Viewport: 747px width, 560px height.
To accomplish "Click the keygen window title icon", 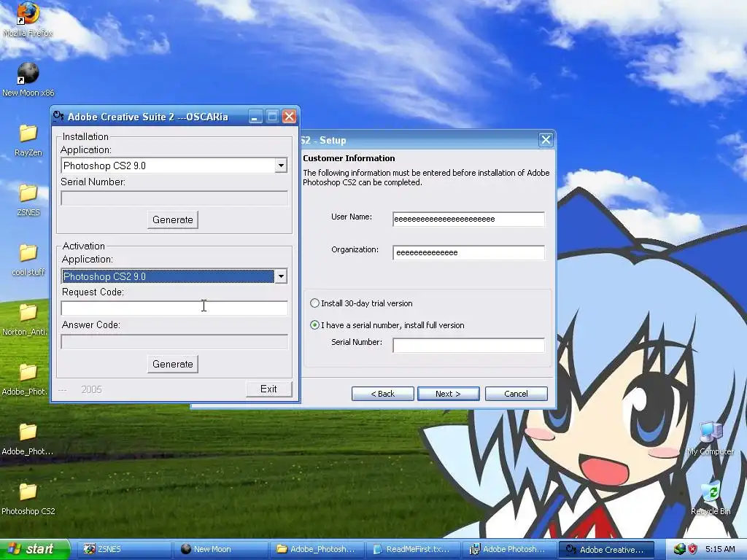I will pos(58,116).
